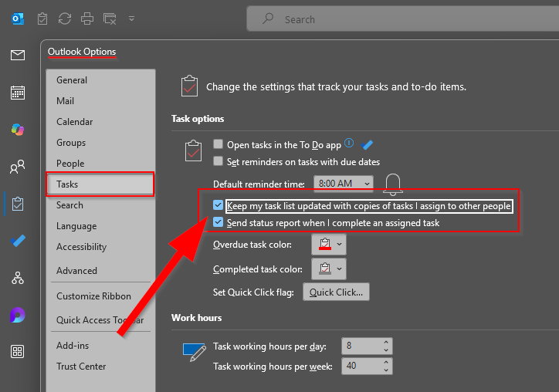Decrease Task working hours per day
559x392 pixels.
tap(386, 350)
